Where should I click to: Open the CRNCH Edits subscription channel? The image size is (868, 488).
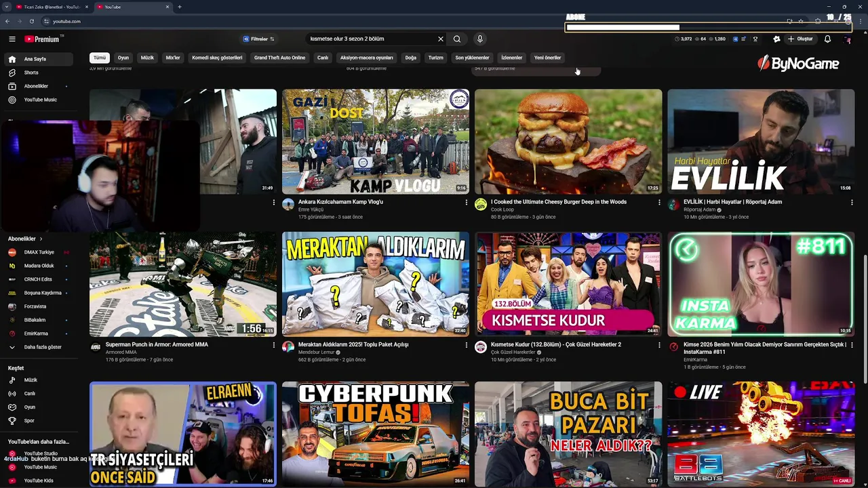(38, 279)
